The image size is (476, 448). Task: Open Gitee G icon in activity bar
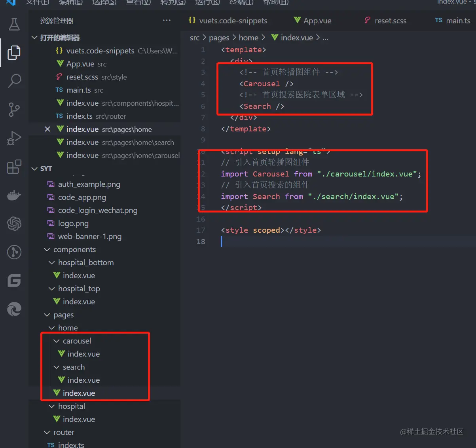click(x=14, y=281)
